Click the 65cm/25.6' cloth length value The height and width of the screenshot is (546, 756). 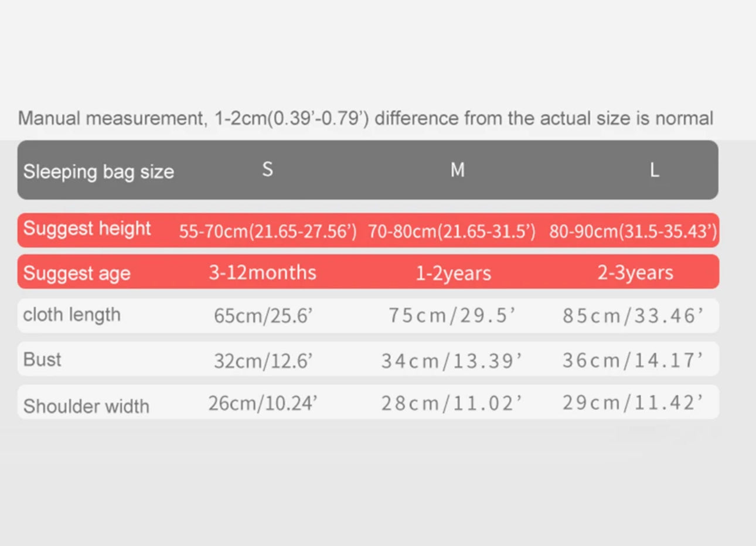coord(263,316)
